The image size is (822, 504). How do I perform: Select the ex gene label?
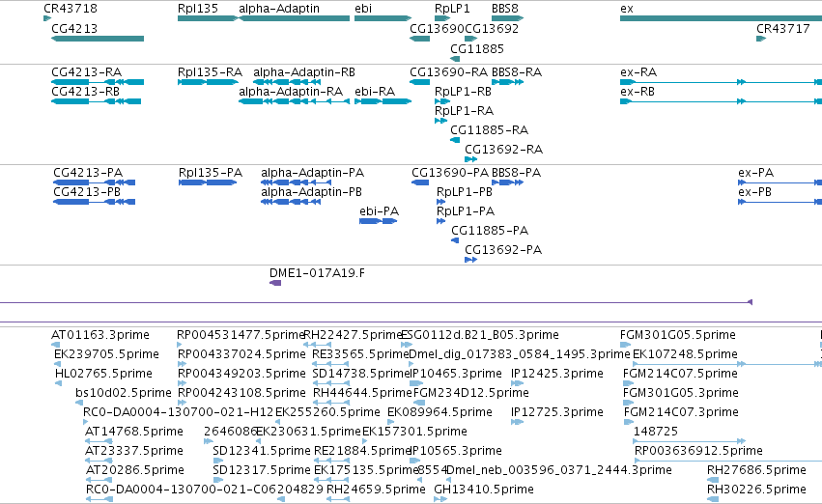pos(627,9)
